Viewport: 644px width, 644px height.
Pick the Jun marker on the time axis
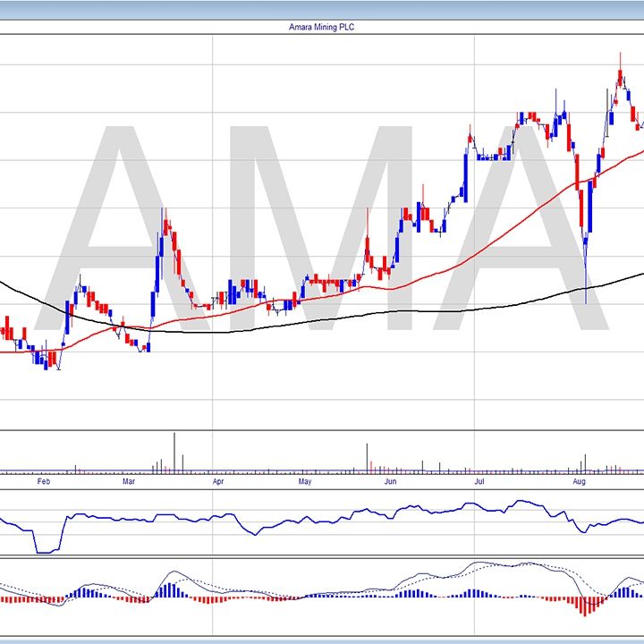point(391,481)
